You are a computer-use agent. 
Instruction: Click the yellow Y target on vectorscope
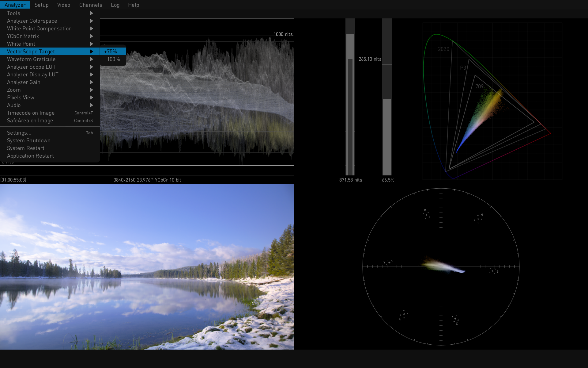389,263
